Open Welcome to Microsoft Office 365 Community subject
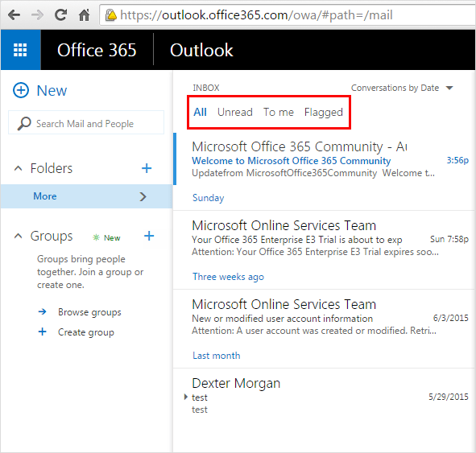 pos(291,161)
